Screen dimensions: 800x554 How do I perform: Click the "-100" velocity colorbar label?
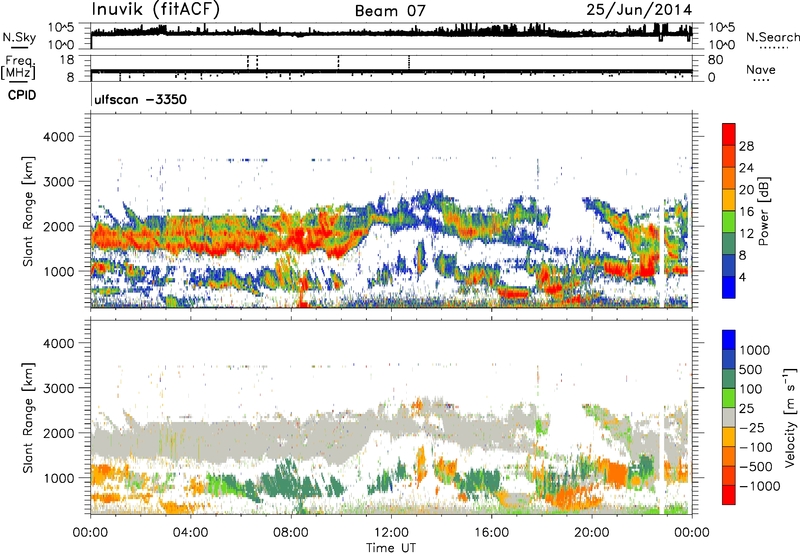pyautogui.click(x=756, y=447)
